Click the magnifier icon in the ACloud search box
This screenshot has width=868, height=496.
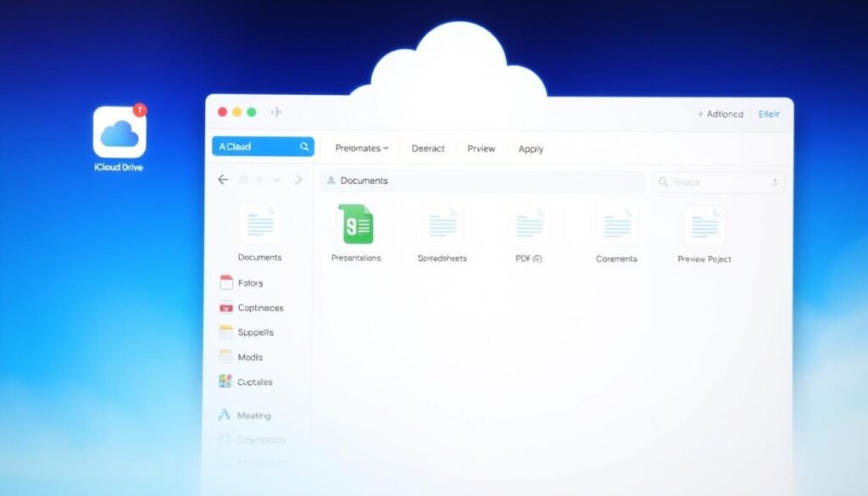[304, 146]
